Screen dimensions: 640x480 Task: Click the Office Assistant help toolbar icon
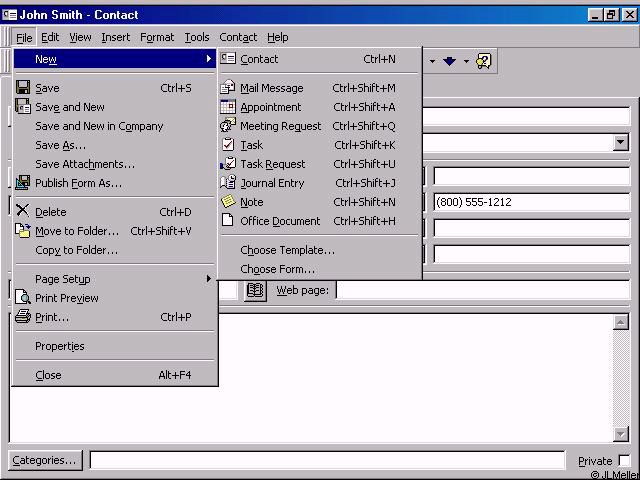(484, 61)
